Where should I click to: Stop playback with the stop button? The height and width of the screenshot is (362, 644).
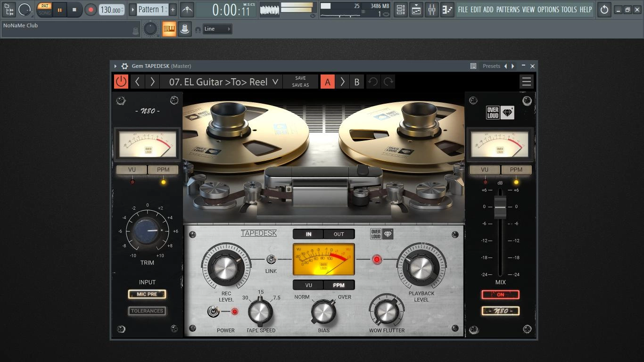74,9
